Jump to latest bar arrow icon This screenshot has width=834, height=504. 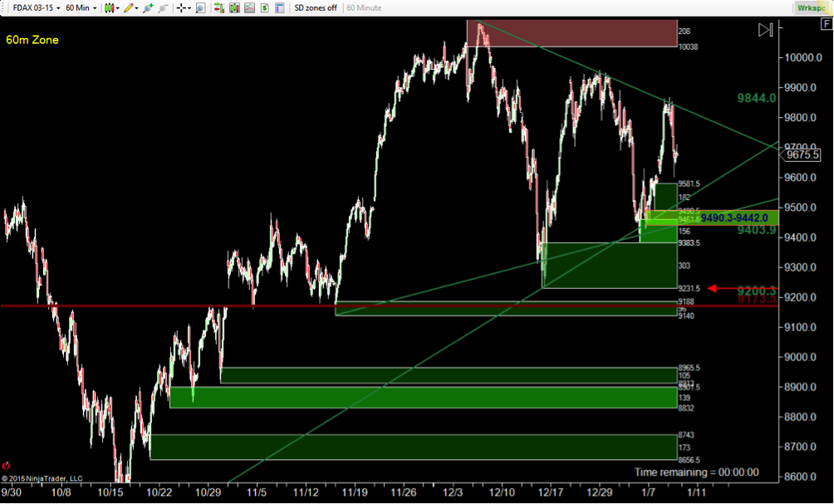point(765,30)
